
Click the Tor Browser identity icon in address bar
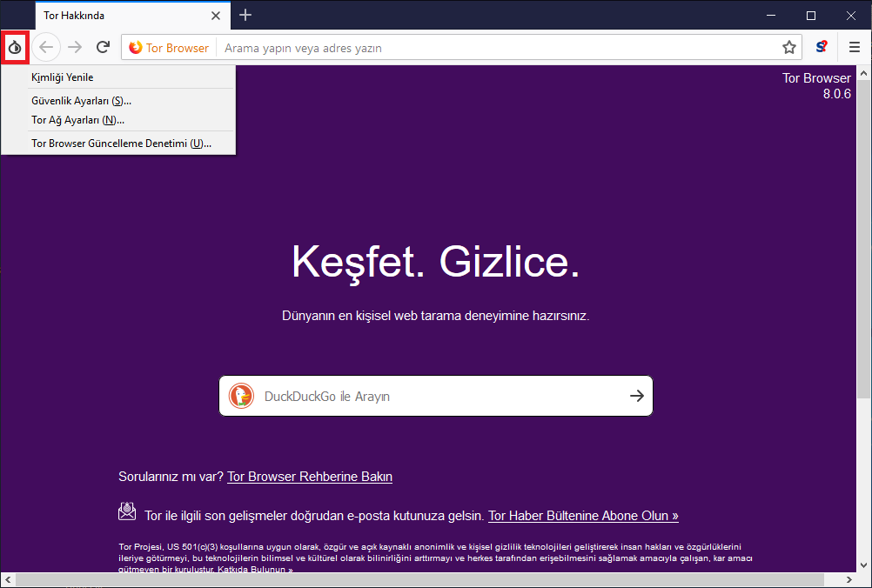135,48
